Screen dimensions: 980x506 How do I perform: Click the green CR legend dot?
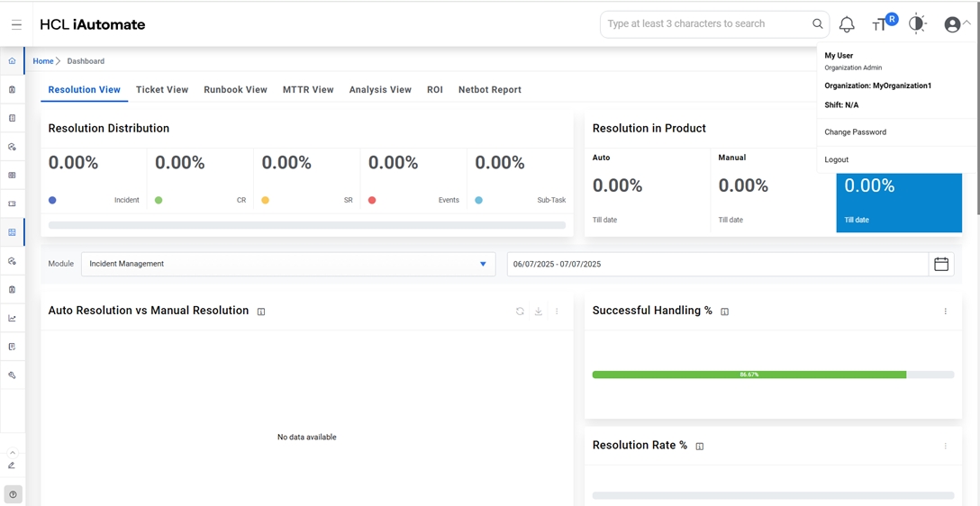[159, 200]
